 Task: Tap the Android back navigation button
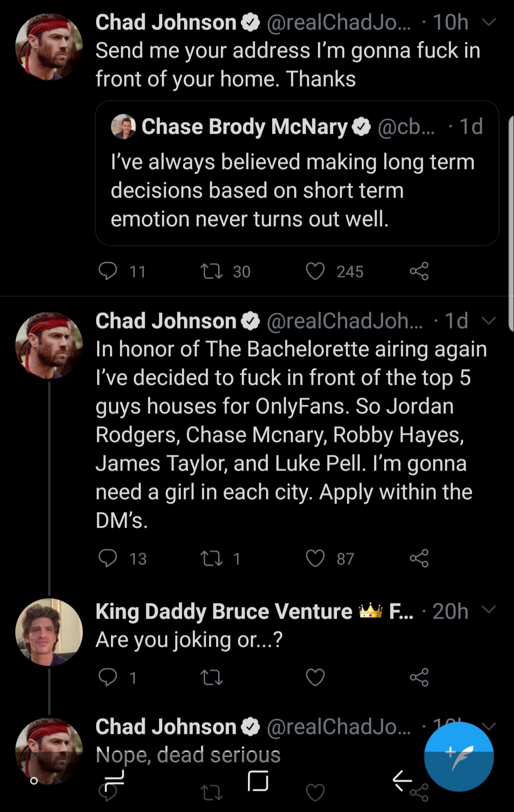[402, 780]
